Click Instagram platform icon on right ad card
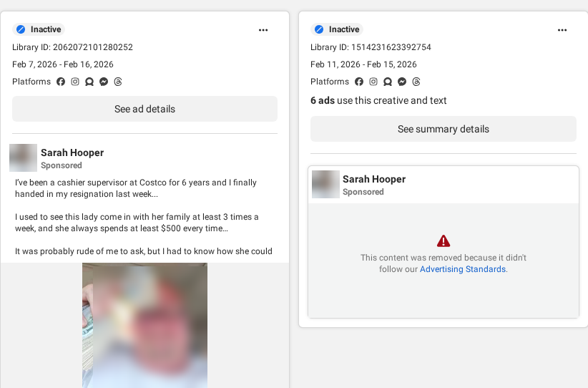 [x=373, y=82]
